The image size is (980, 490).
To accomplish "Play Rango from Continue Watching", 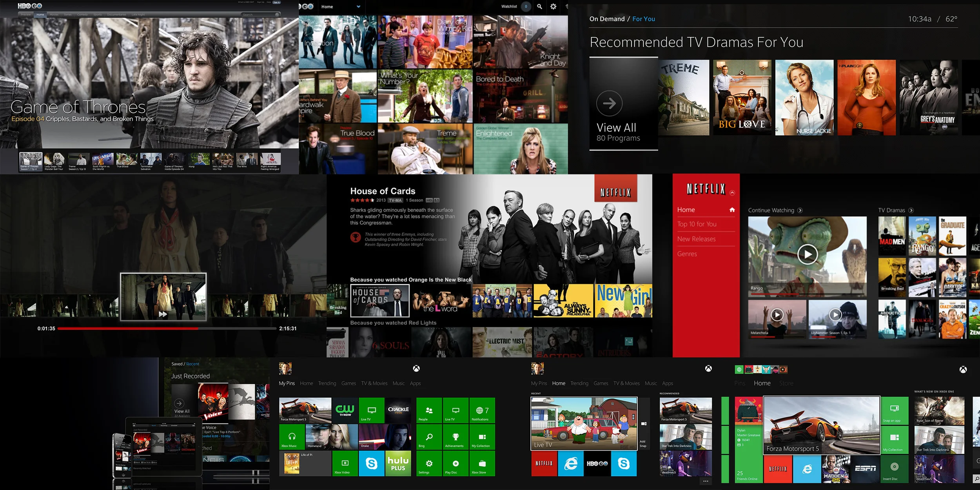I will [x=807, y=255].
